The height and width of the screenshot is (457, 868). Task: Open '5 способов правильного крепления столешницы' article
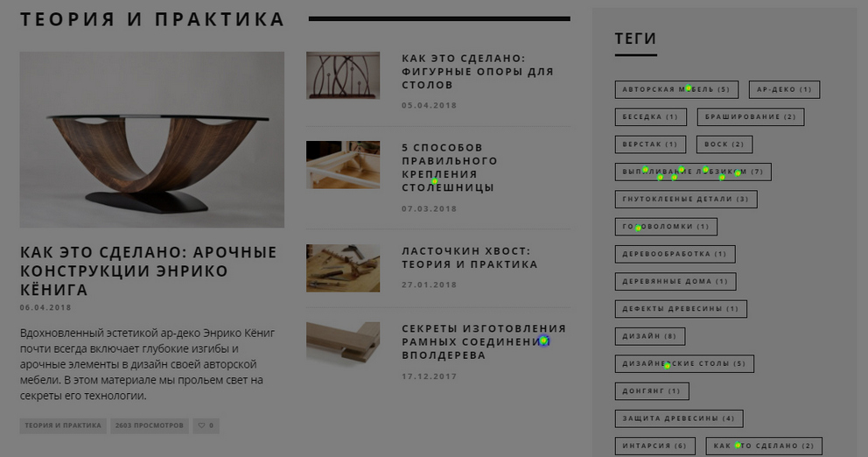[450, 167]
